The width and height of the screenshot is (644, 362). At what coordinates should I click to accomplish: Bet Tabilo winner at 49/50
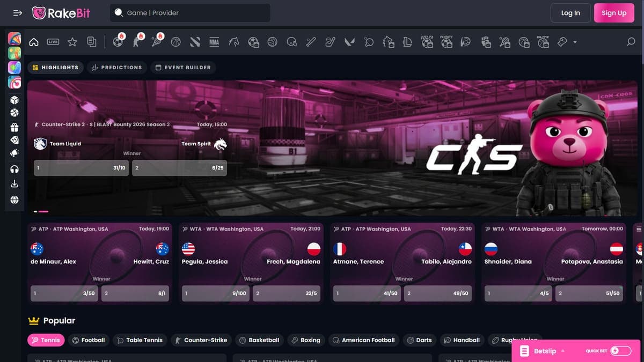(x=438, y=293)
